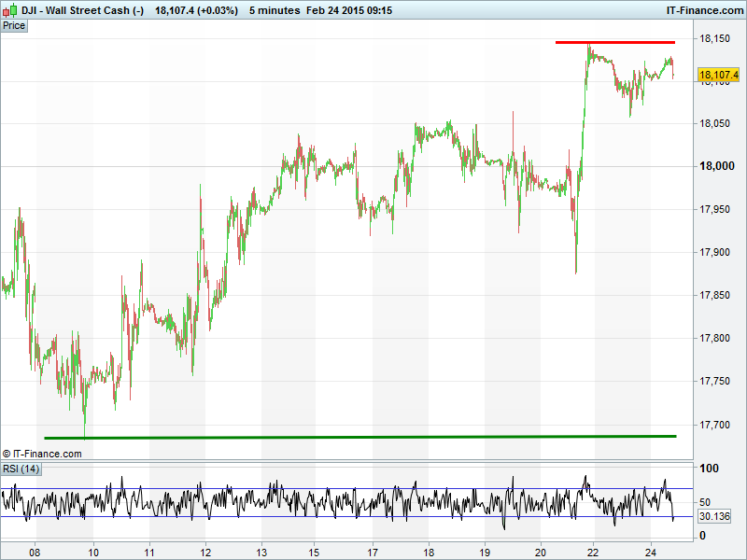The height and width of the screenshot is (560, 747).
Task: Open the IT-Finance.com link at top right
Action: click(x=703, y=10)
